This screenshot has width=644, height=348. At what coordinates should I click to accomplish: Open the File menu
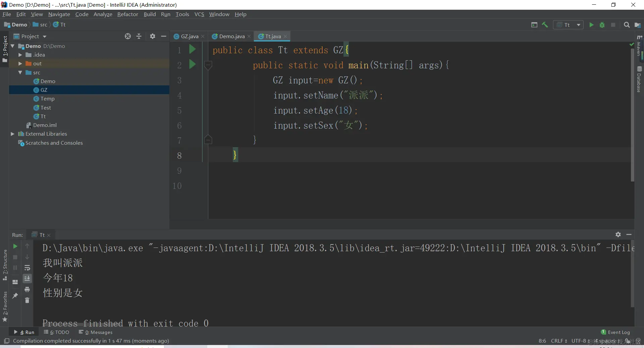pos(7,14)
